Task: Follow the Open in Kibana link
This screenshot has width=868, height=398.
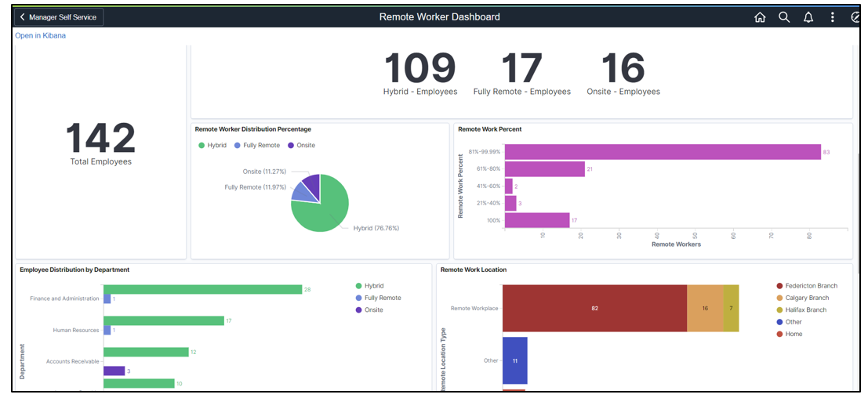Action: [x=41, y=36]
